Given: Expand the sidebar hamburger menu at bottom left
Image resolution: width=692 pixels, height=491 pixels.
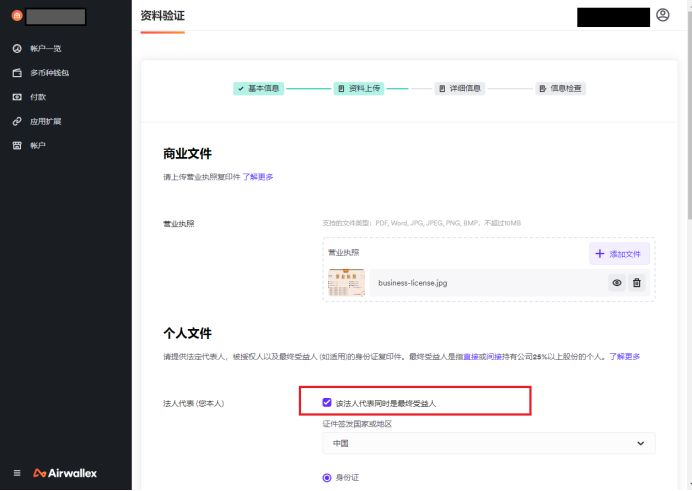Looking at the screenshot, I should click(x=17, y=473).
